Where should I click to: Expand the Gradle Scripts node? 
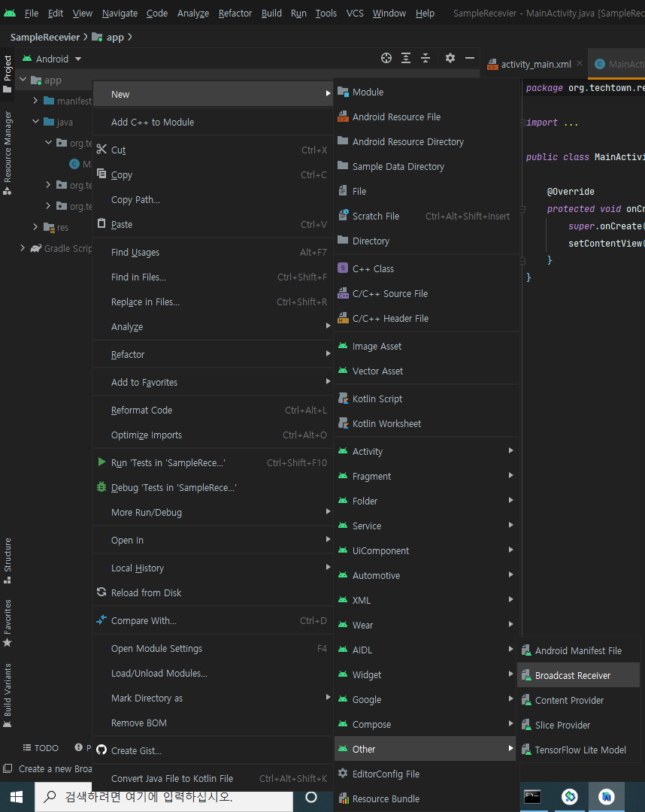pyautogui.click(x=23, y=248)
